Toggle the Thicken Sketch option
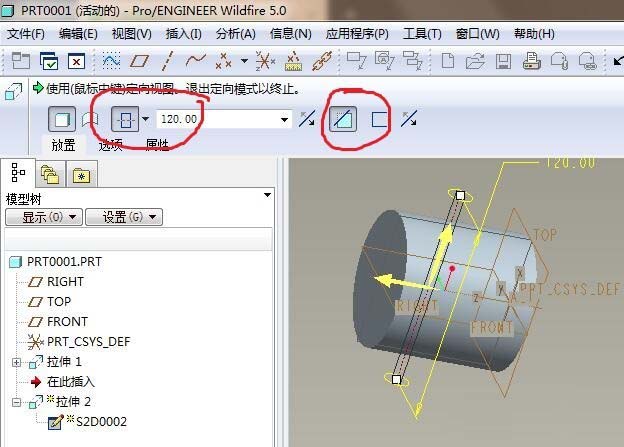Image resolution: width=624 pixels, height=447 pixels. (379, 119)
